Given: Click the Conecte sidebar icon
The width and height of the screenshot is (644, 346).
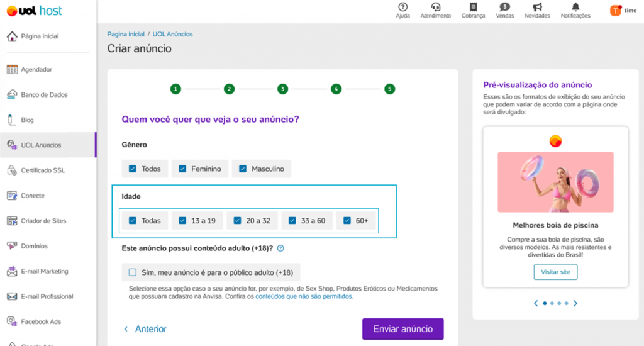Looking at the screenshot, I should click(x=12, y=196).
